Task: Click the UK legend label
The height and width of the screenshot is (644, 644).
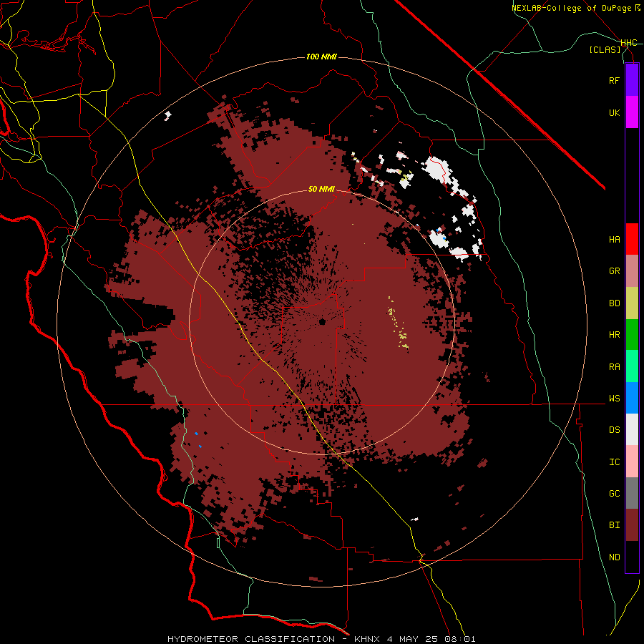Action: (614, 112)
